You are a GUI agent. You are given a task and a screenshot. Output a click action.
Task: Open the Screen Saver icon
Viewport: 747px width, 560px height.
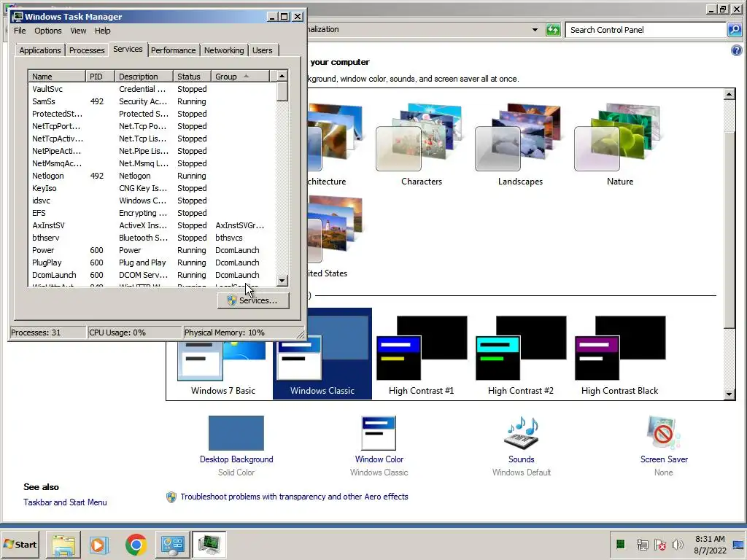coord(664,433)
